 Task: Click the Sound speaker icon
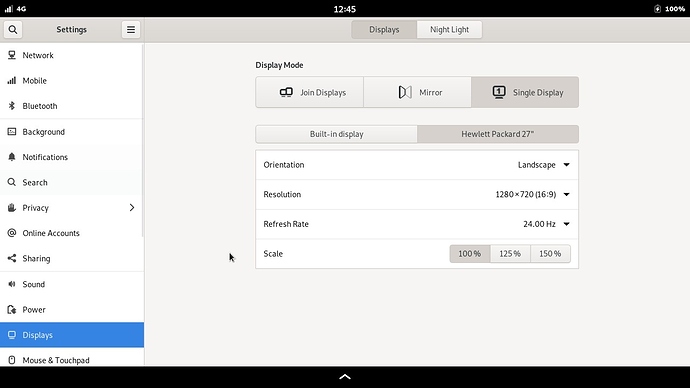pyautogui.click(x=12, y=284)
